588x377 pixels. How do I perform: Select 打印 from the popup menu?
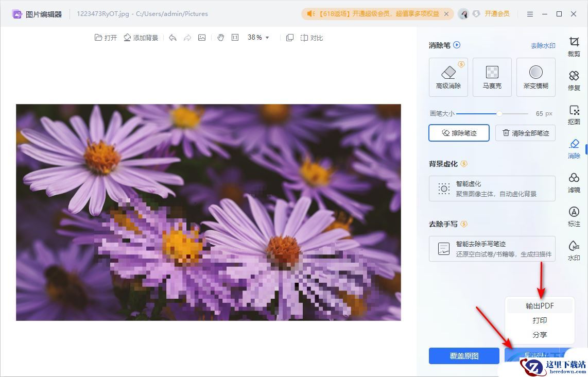540,320
